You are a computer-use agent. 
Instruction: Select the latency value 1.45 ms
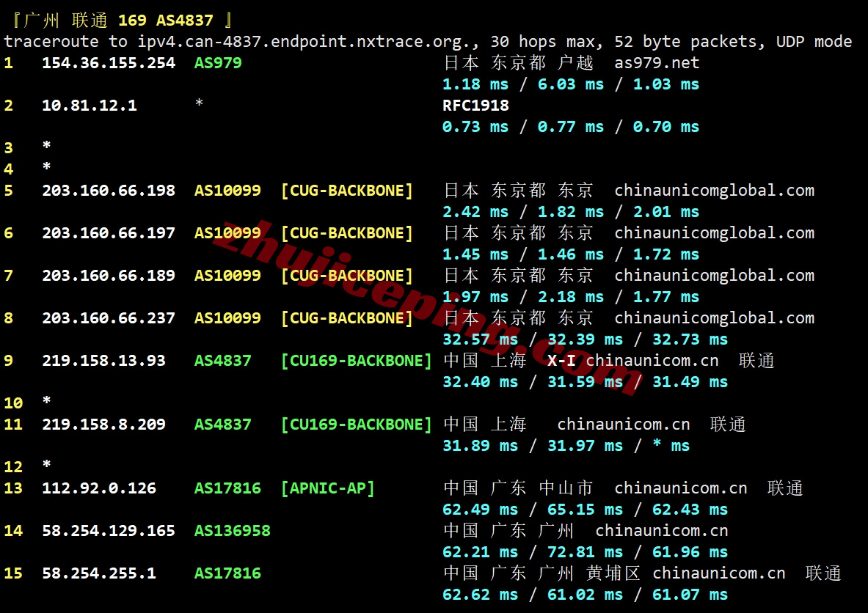(475, 254)
